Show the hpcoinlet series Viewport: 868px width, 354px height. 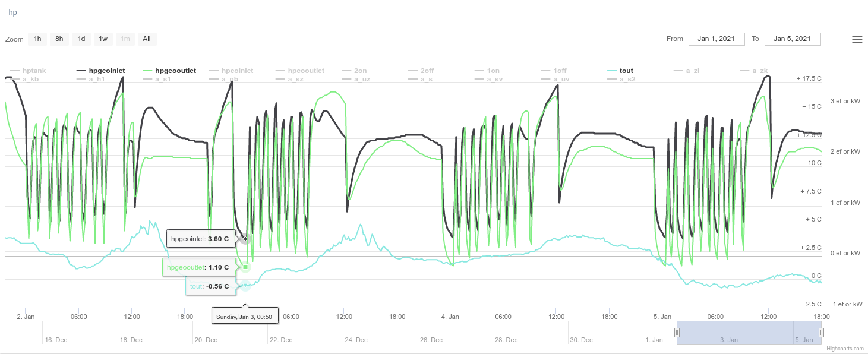click(x=231, y=71)
